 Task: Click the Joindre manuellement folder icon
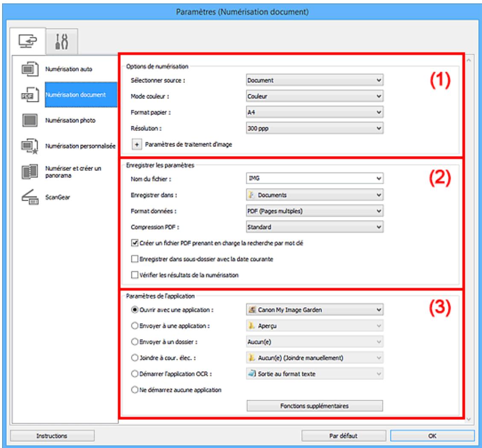251,358
